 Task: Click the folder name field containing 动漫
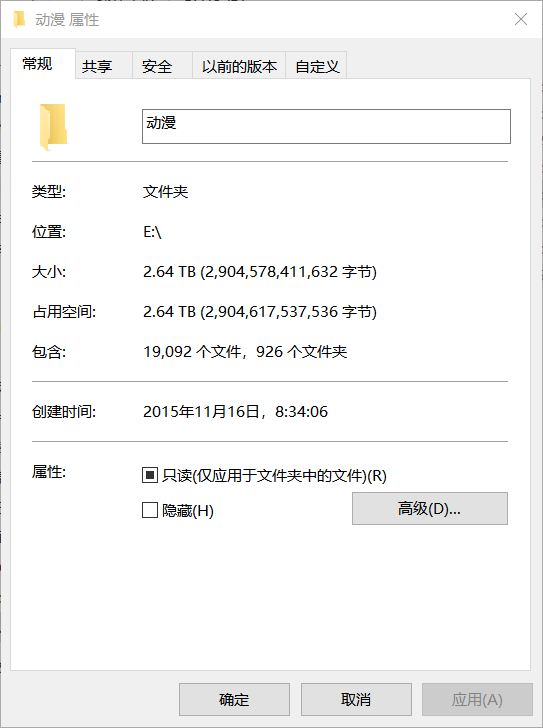(326, 126)
